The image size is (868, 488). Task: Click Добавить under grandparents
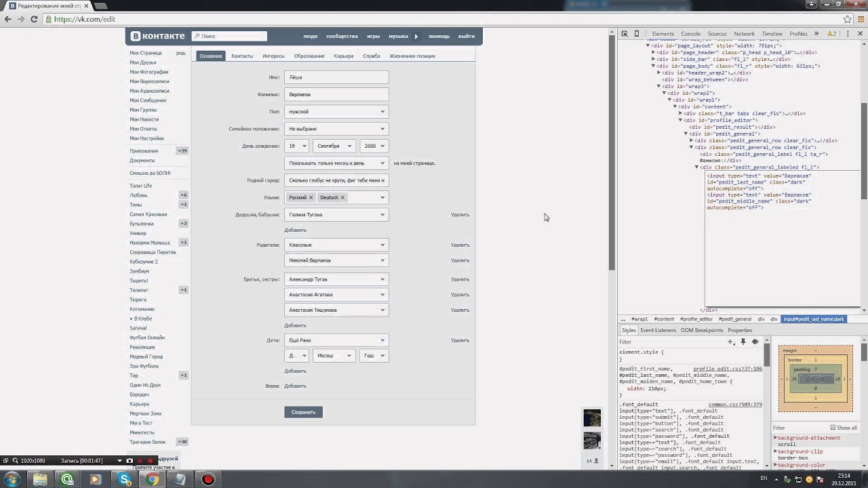295,230
